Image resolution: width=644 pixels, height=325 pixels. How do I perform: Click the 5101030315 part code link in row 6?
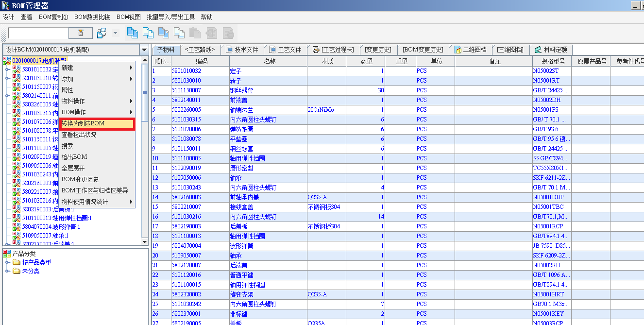(186, 120)
